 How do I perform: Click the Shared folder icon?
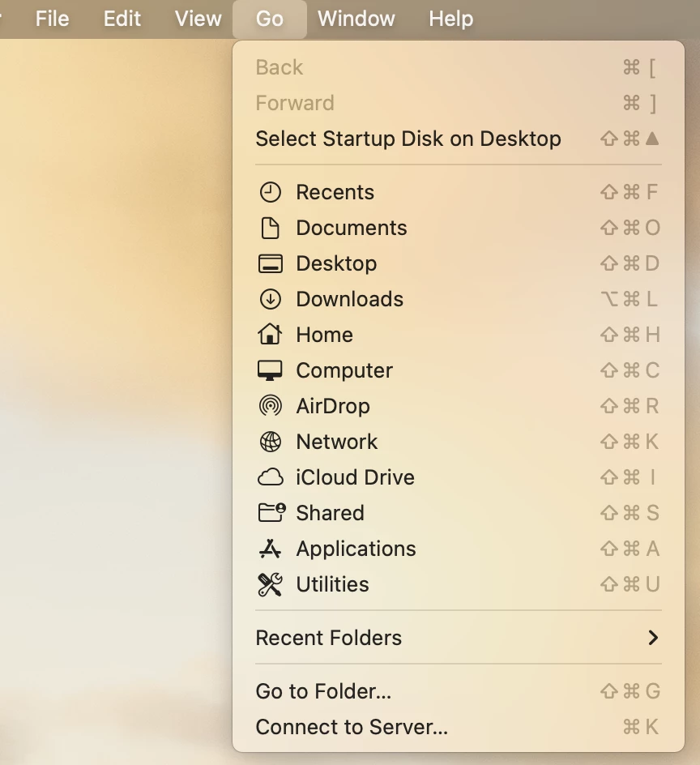pos(271,513)
